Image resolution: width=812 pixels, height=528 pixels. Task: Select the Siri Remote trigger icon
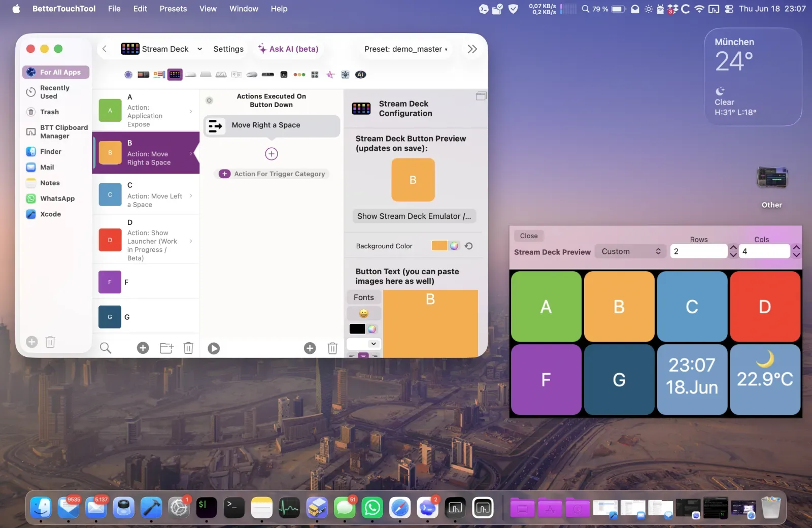(268, 75)
